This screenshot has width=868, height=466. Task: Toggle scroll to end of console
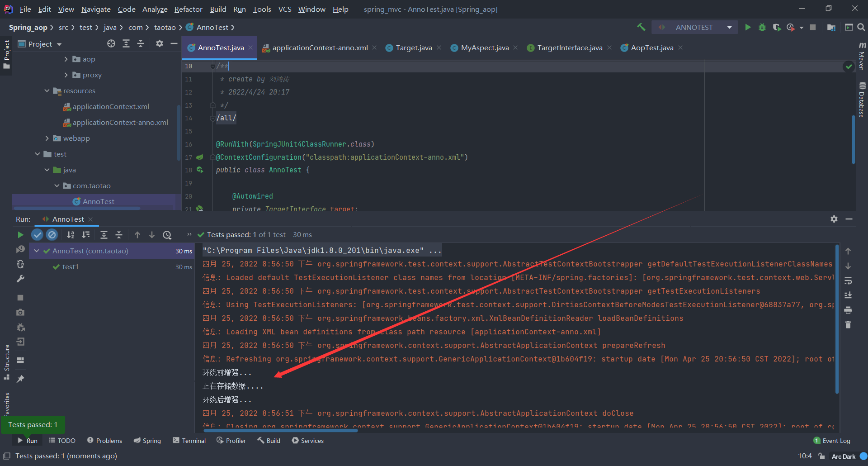pos(848,295)
